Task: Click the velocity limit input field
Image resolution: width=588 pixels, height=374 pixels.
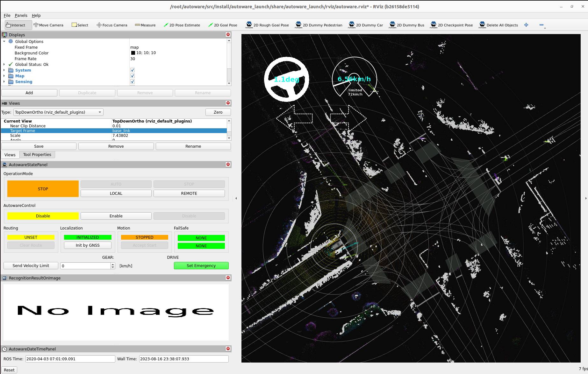Action: [x=85, y=266]
